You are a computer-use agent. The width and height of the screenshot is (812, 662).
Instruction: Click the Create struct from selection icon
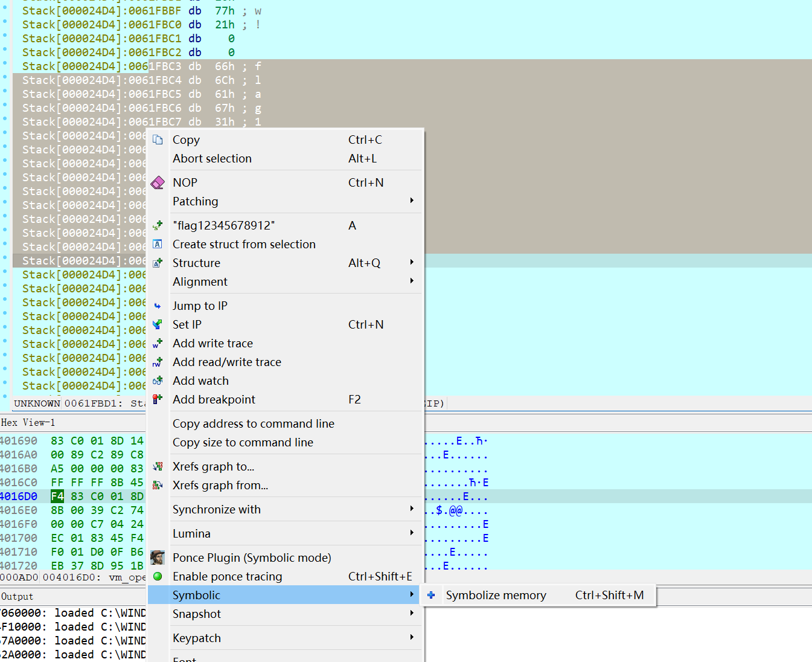[x=158, y=244]
